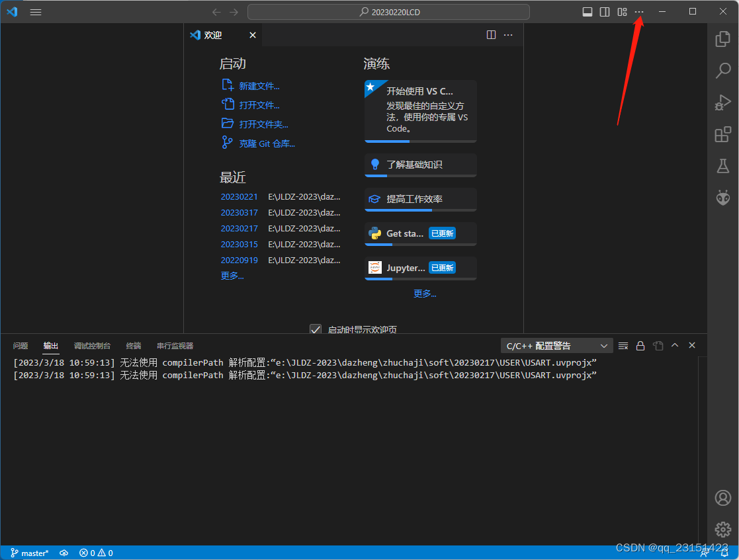739x560 pixels.
Task: Switch to the 输出 panel tab
Action: 50,346
